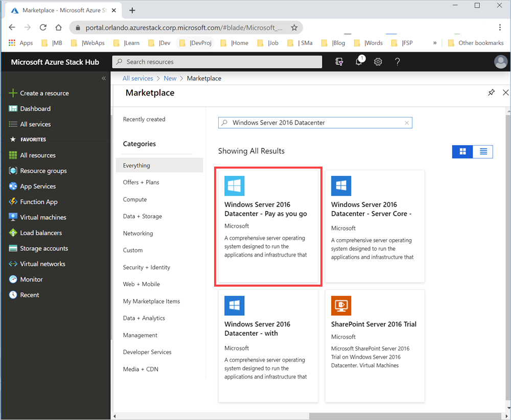The height and width of the screenshot is (420, 511).
Task: Click Create a resource
Action: tap(44, 93)
